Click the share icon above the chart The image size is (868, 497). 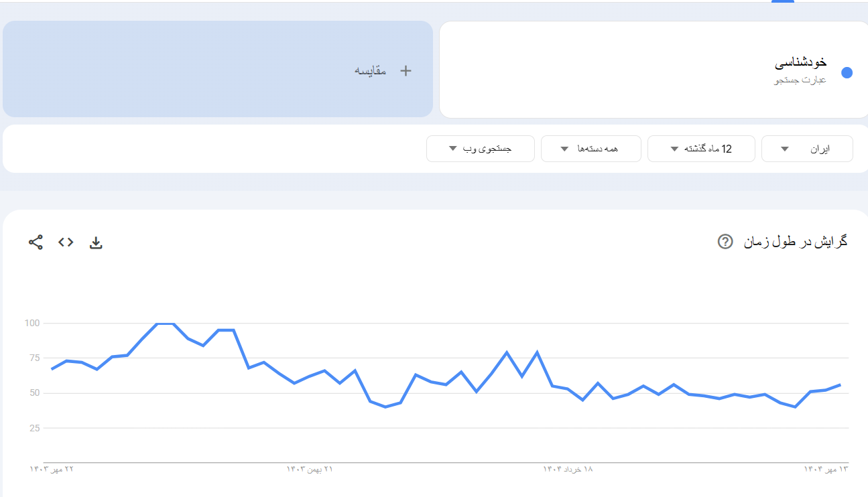36,242
